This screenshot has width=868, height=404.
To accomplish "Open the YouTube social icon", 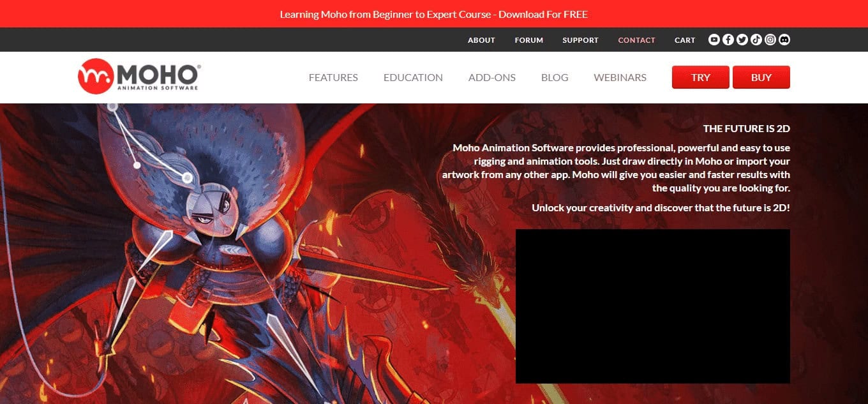I will (714, 40).
